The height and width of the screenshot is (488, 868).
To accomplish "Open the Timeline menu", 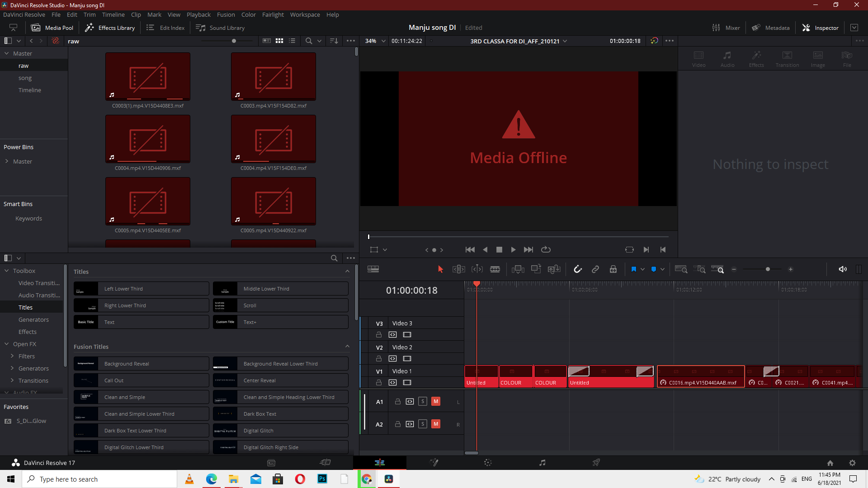I will (x=113, y=14).
